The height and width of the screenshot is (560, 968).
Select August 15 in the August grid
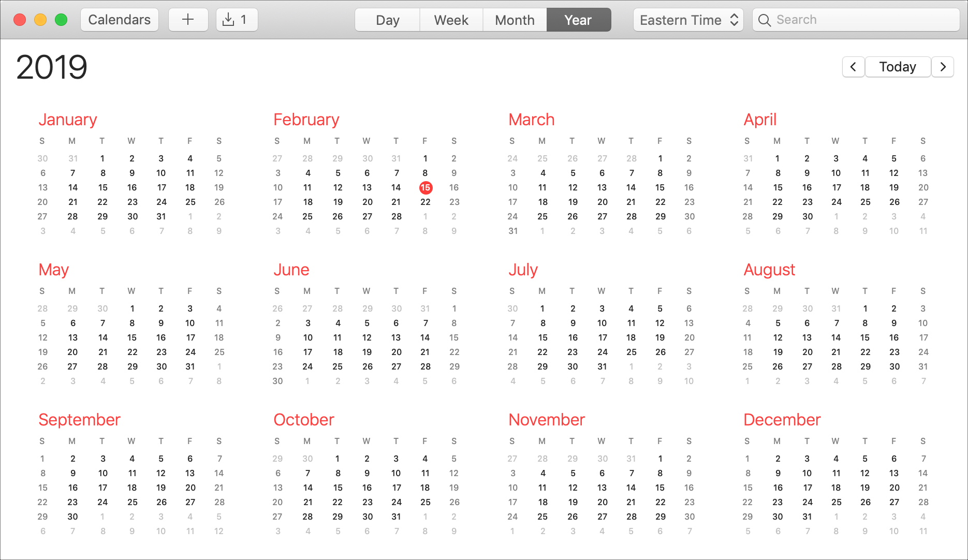(x=865, y=337)
